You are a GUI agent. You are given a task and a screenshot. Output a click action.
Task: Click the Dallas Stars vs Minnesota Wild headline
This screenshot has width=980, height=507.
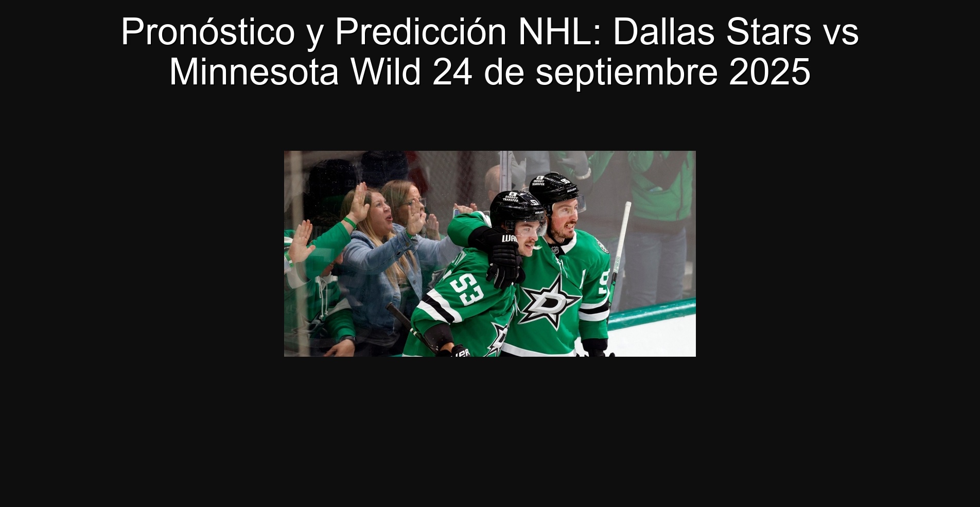click(x=489, y=51)
